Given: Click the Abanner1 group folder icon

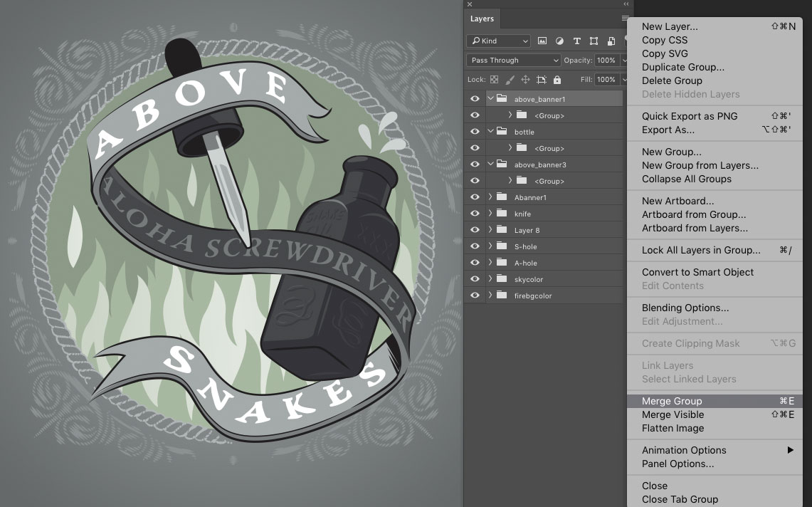Looking at the screenshot, I should (502, 197).
